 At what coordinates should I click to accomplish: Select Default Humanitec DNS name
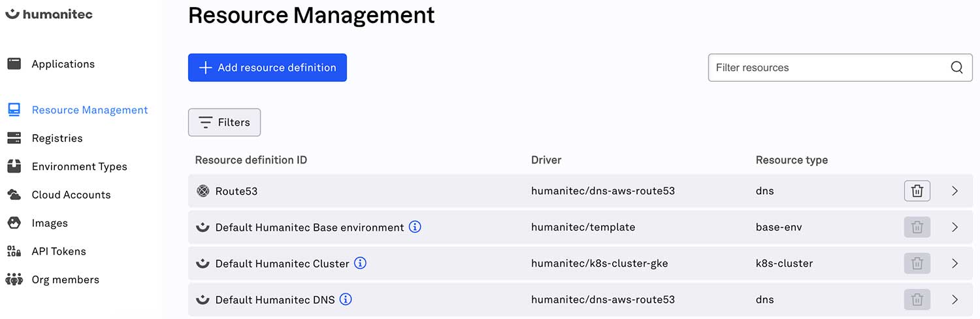click(x=275, y=299)
